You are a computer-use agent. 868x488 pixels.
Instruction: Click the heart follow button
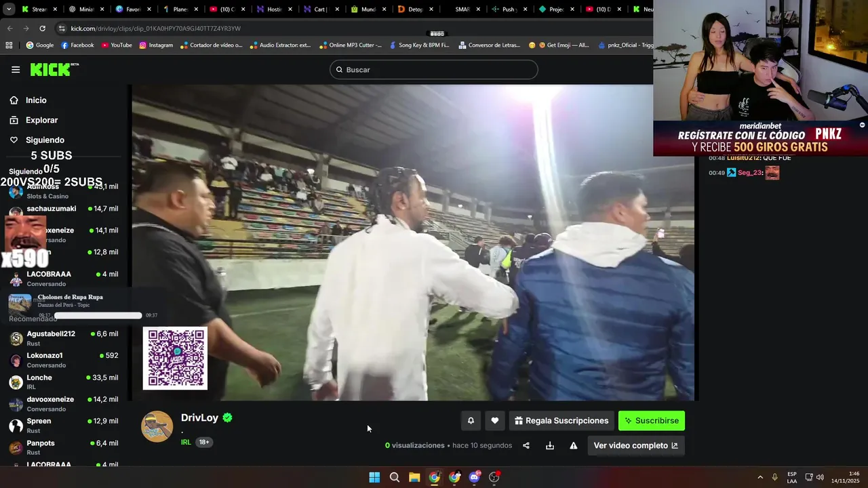(x=495, y=421)
